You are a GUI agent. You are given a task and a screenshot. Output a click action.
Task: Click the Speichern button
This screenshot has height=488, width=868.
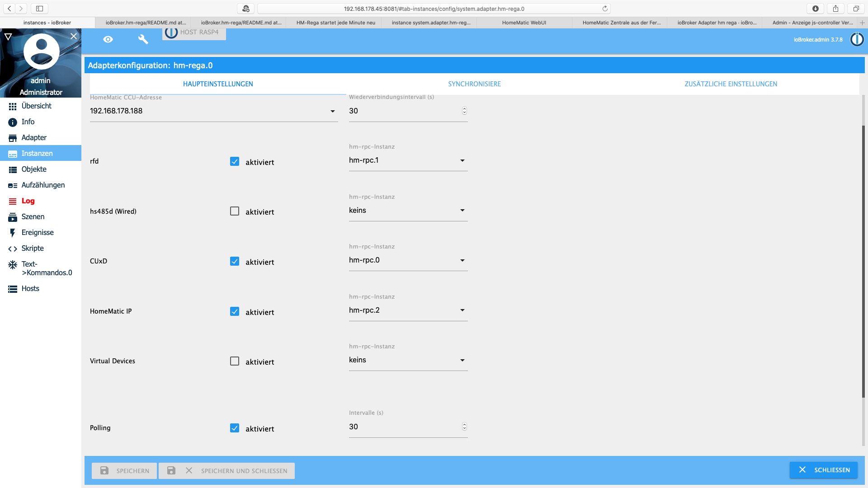(124, 471)
